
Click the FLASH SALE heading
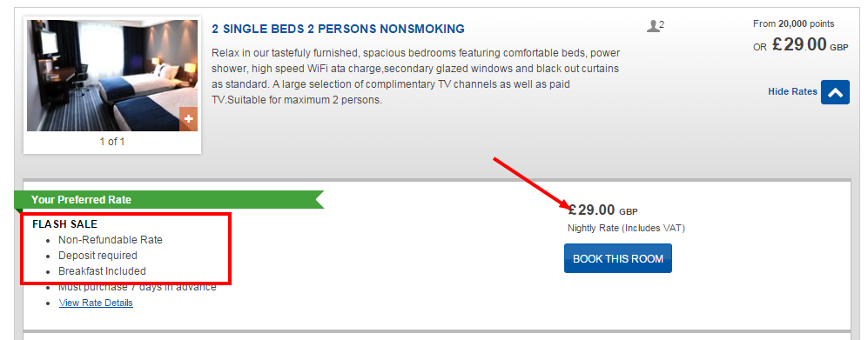[x=64, y=223]
